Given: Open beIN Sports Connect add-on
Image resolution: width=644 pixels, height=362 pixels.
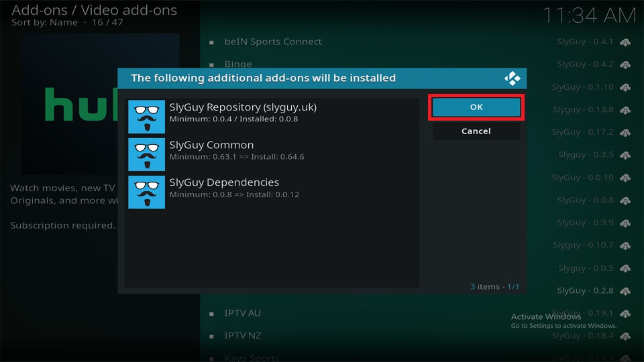Looking at the screenshot, I should click(x=273, y=42).
